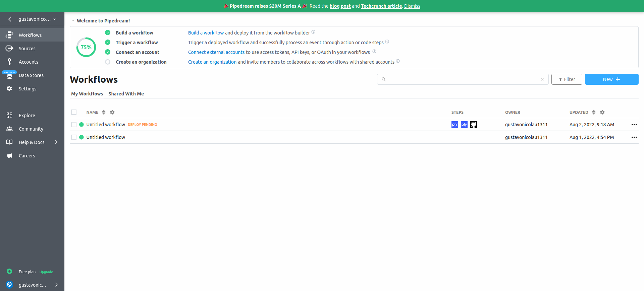Click info icon after Build a workflow description
644x291 pixels.
point(313,32)
